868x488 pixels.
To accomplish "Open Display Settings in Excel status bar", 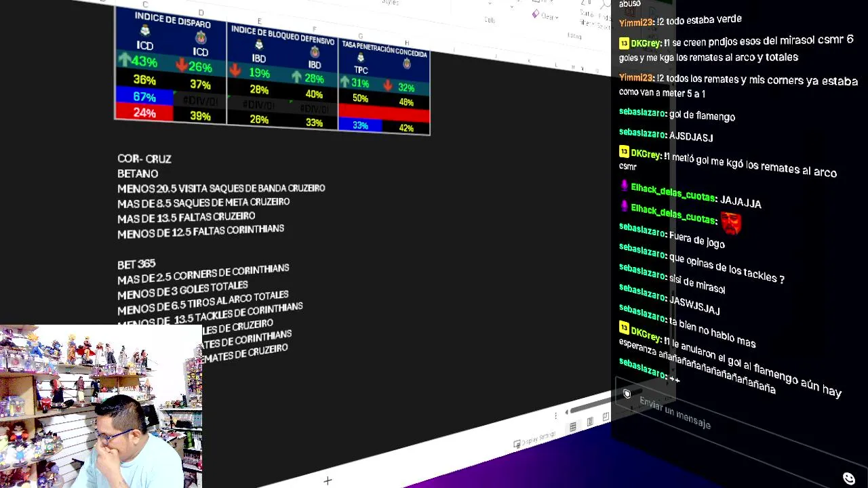I will click(535, 439).
